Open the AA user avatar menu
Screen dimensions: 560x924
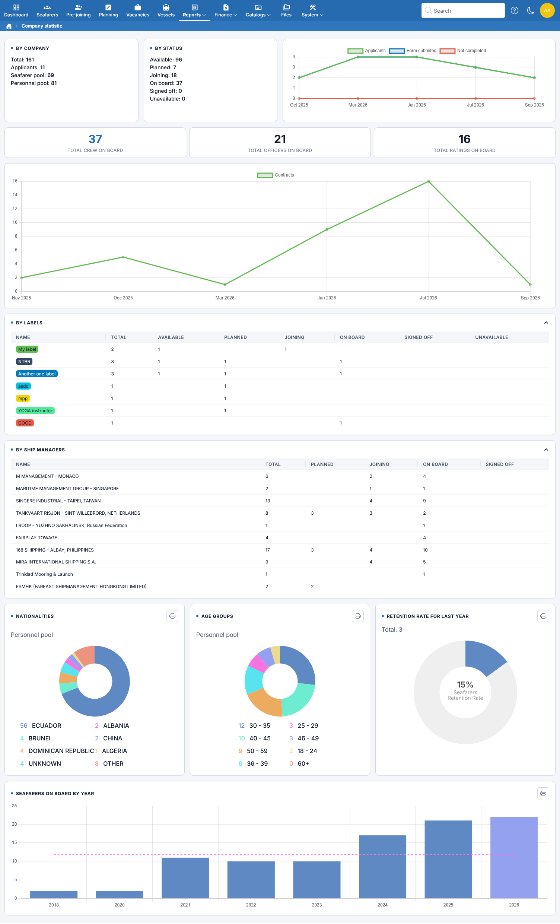[x=547, y=10]
